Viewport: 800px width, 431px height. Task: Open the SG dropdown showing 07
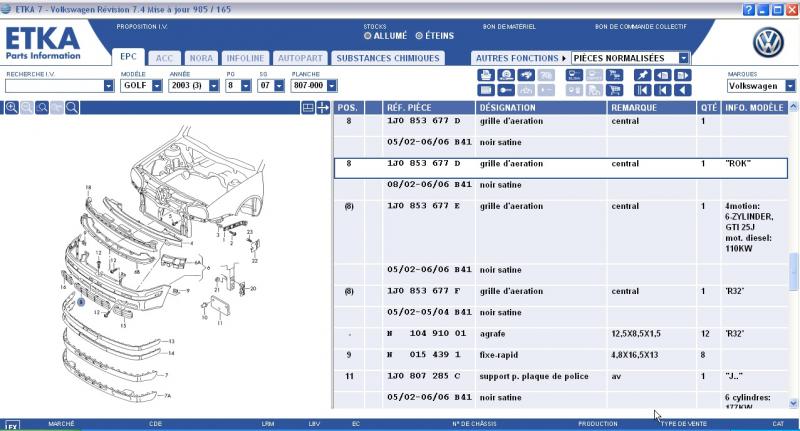(279, 86)
